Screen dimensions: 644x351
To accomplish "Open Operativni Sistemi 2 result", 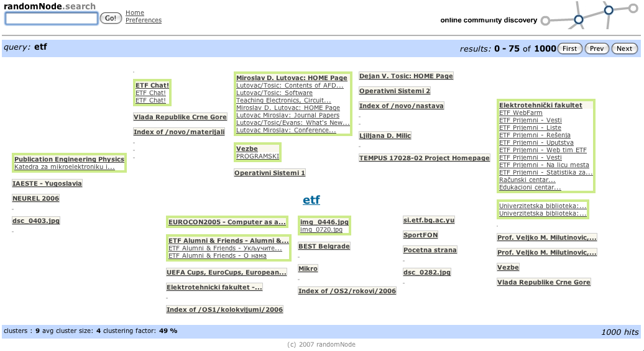I will point(395,91).
